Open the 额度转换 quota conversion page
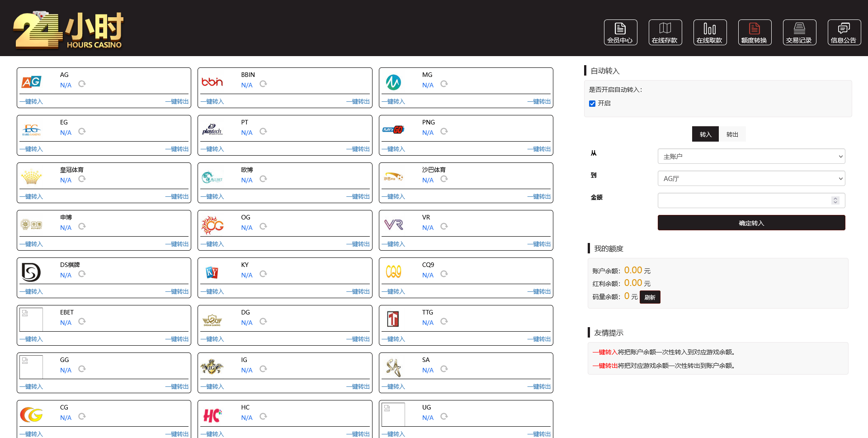Screen dimensions: 868x438 tap(755, 32)
